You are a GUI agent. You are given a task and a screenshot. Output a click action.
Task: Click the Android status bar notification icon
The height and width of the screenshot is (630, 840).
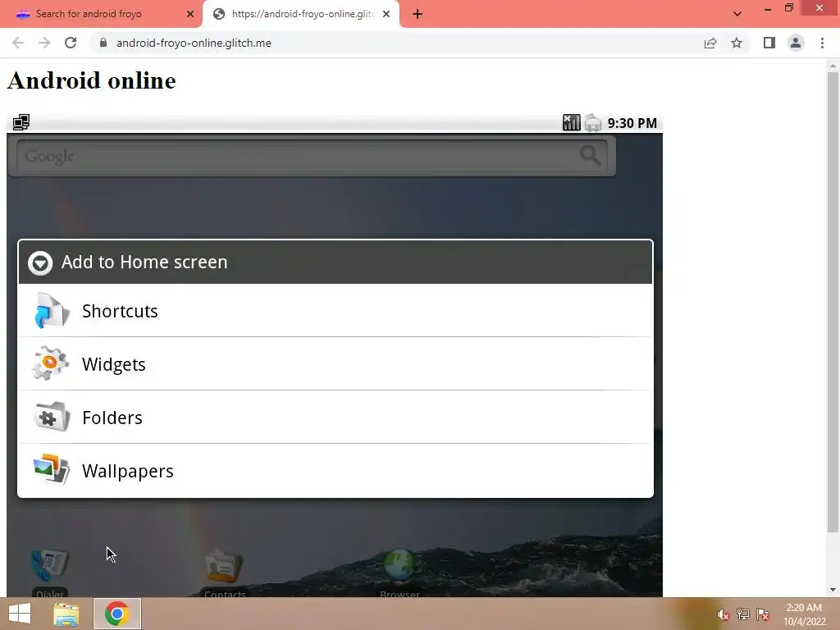[21, 123]
